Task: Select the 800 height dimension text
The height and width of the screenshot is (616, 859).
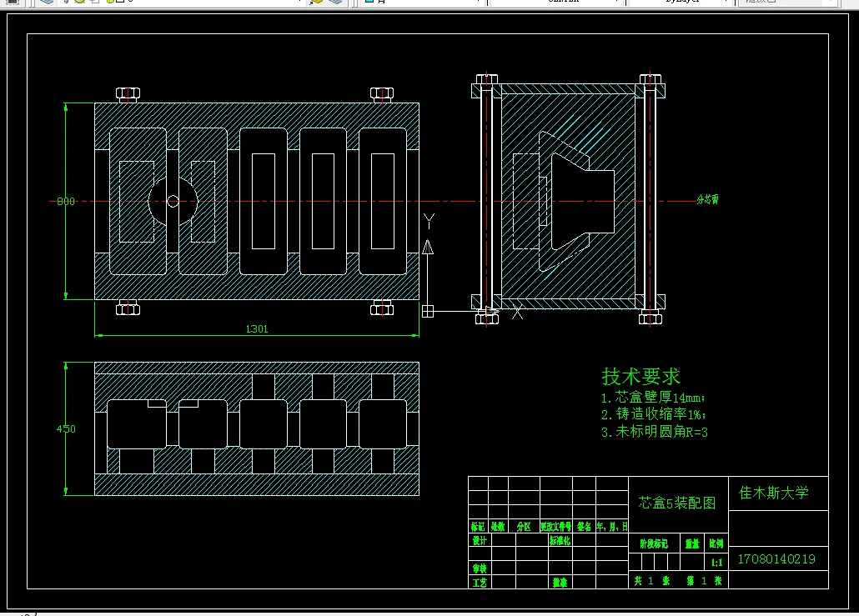Action: click(x=66, y=202)
